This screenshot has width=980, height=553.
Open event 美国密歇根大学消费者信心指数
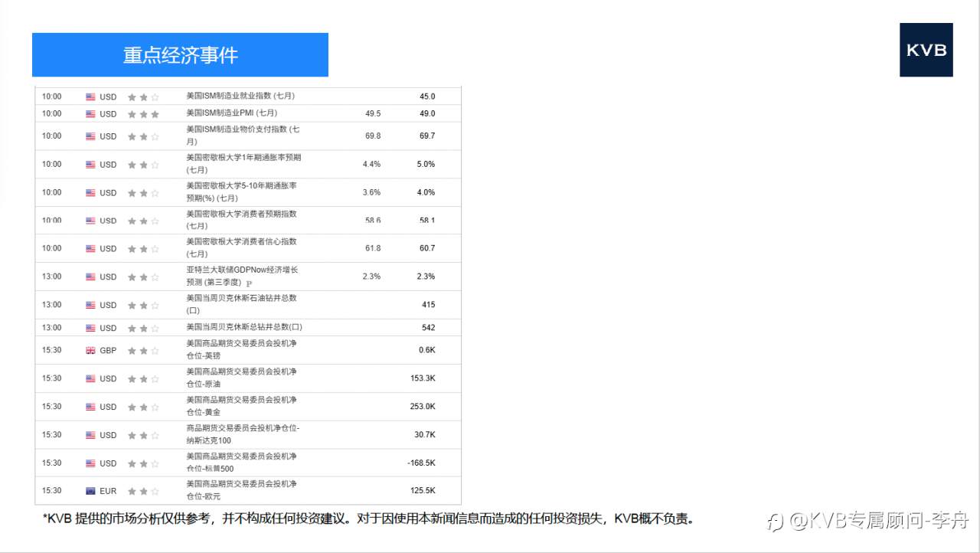[x=241, y=248]
